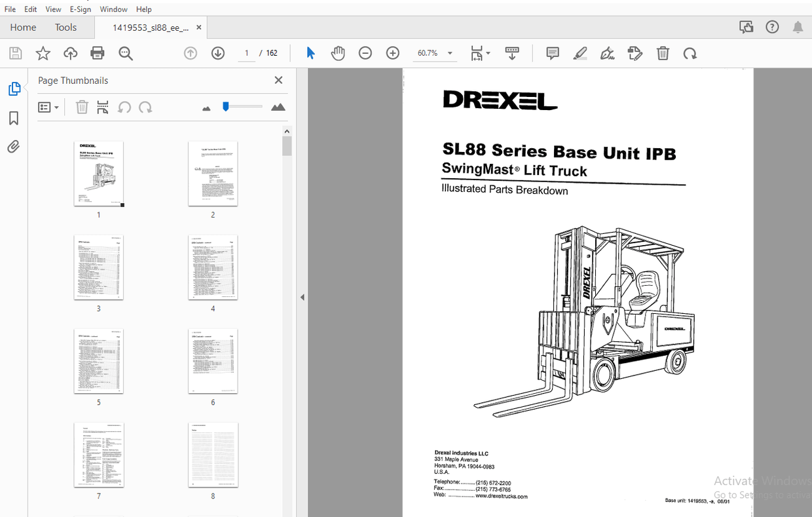
Task: Open page 5 from its thumbnail
Action: [x=98, y=361]
